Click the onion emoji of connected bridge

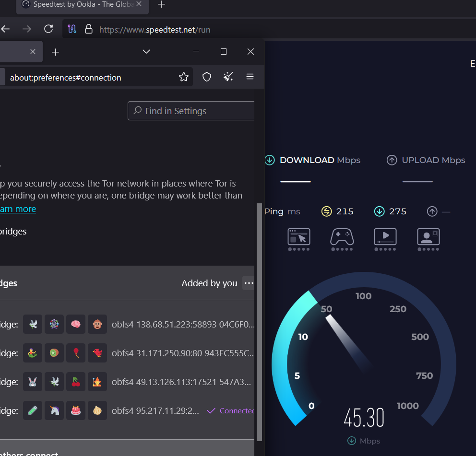pos(97,410)
